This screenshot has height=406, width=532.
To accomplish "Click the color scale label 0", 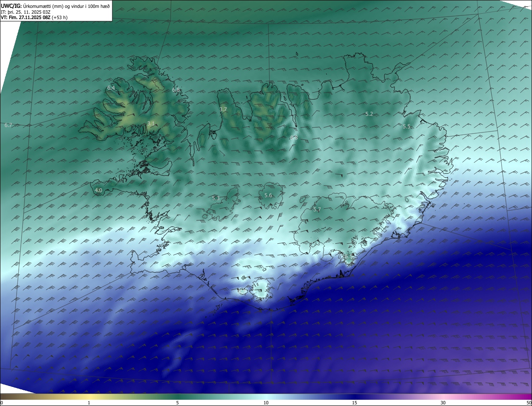I will (x=2, y=403).
